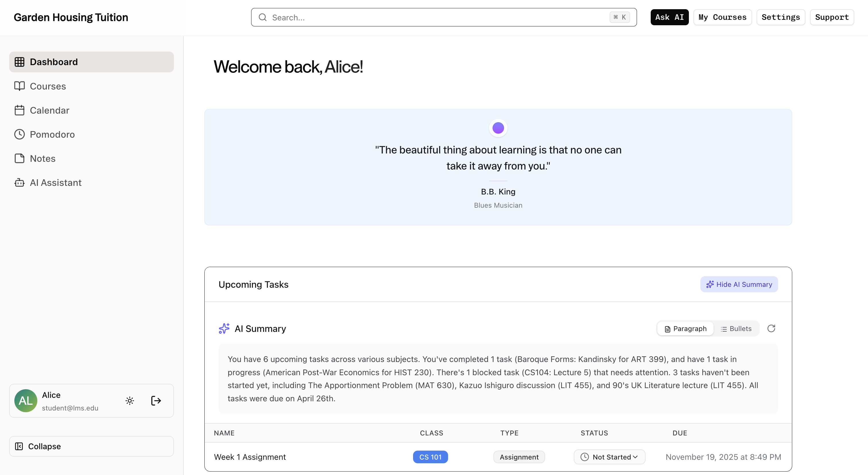Click the CS 101 class badge

[x=430, y=457]
